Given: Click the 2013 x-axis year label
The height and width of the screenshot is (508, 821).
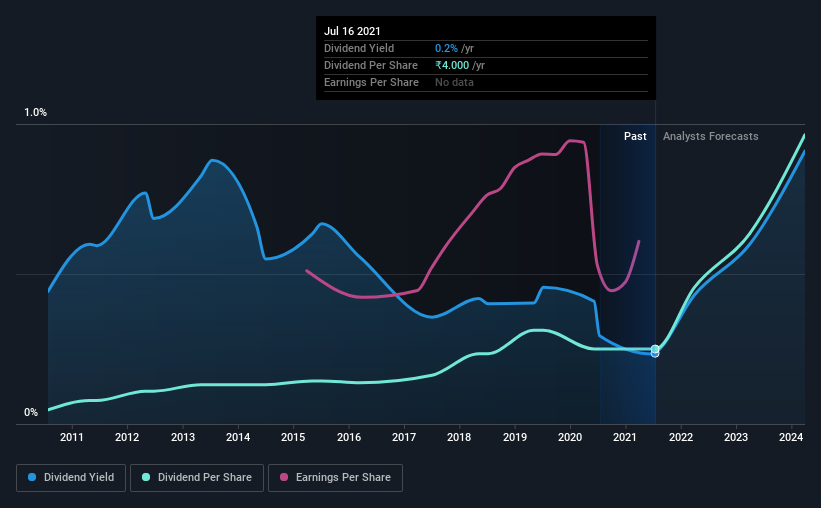Looking at the screenshot, I should (183, 437).
